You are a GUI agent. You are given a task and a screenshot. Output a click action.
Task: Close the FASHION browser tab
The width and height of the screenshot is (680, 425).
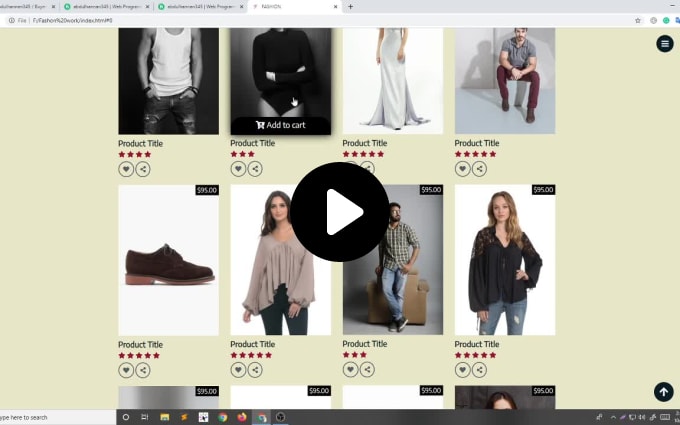[336, 7]
